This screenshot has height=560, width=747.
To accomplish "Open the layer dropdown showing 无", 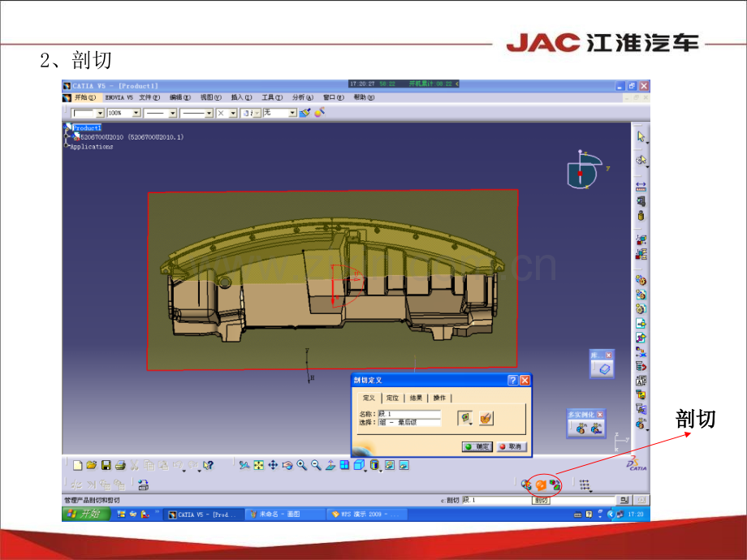I will tap(291, 114).
